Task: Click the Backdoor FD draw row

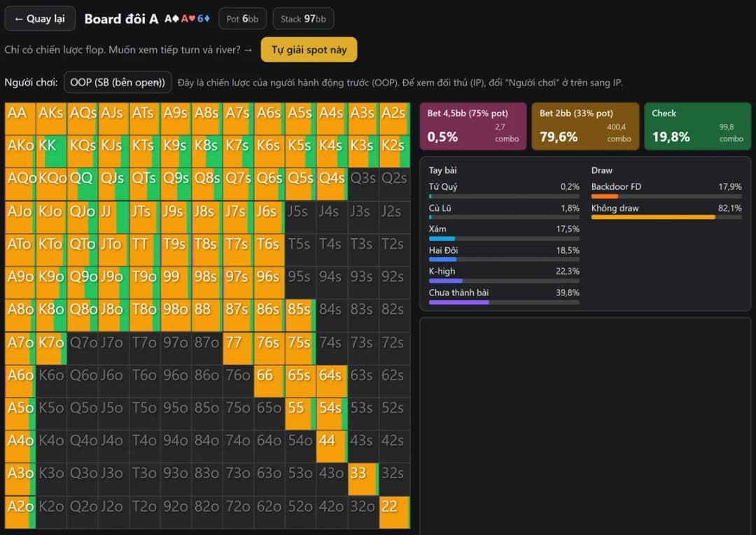Action: point(666,190)
